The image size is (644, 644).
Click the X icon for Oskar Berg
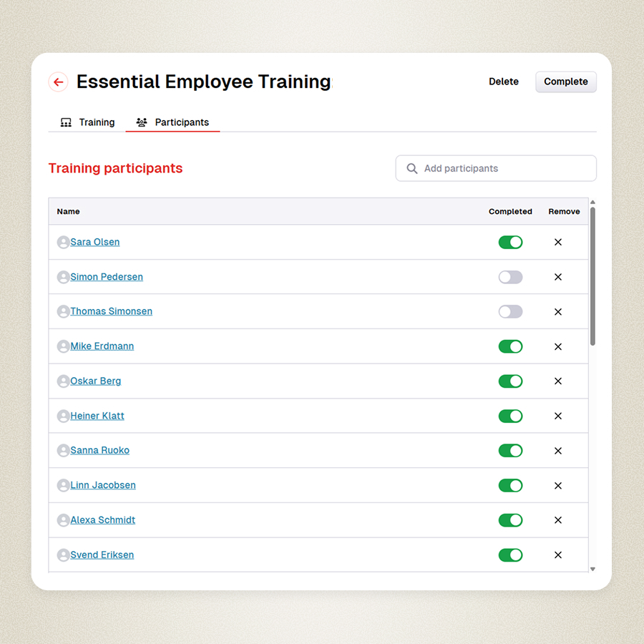558,381
